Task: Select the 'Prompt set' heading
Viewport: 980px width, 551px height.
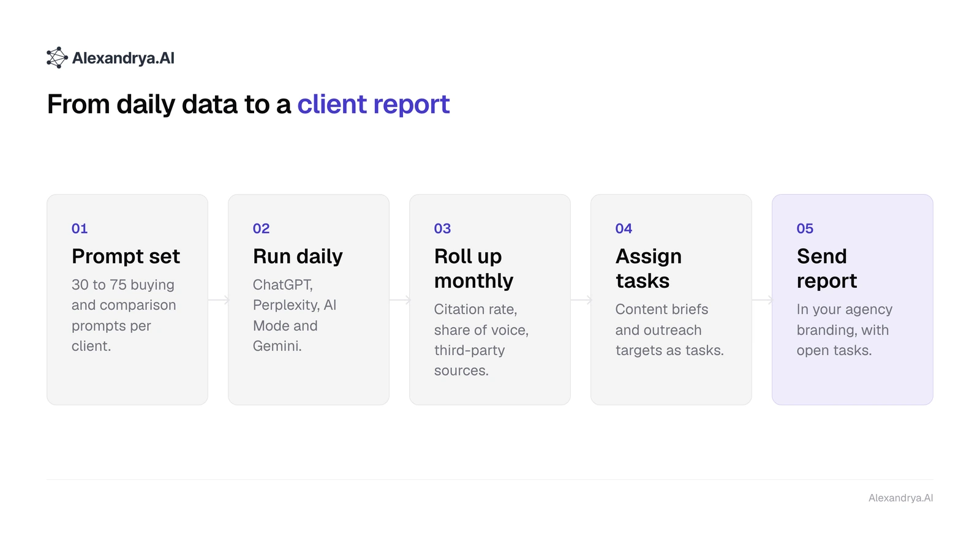Action: point(126,256)
